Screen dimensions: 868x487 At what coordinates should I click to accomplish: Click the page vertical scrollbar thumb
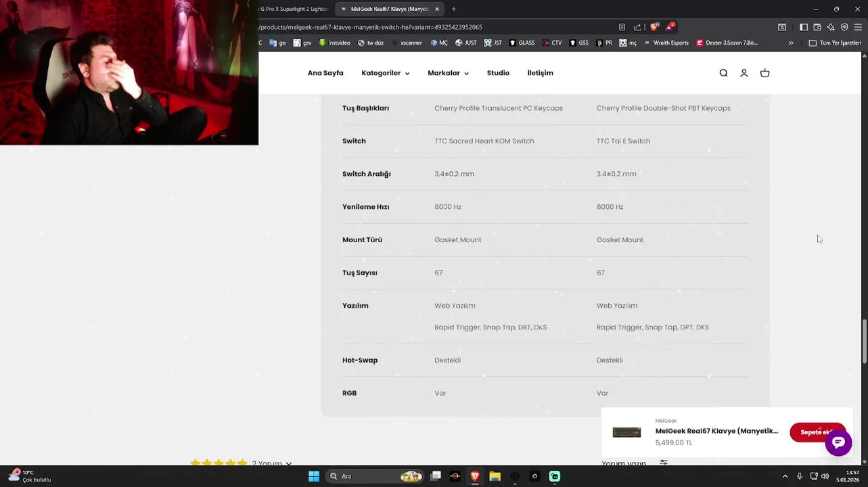[864, 342]
